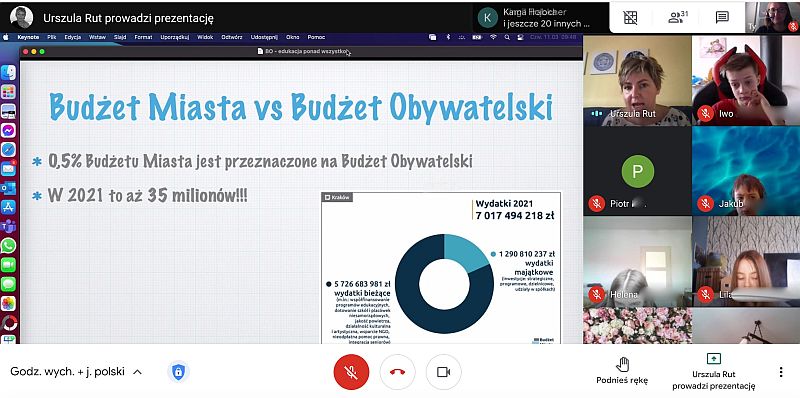
Task: Click the three-dot more options icon
Action: coord(781,372)
